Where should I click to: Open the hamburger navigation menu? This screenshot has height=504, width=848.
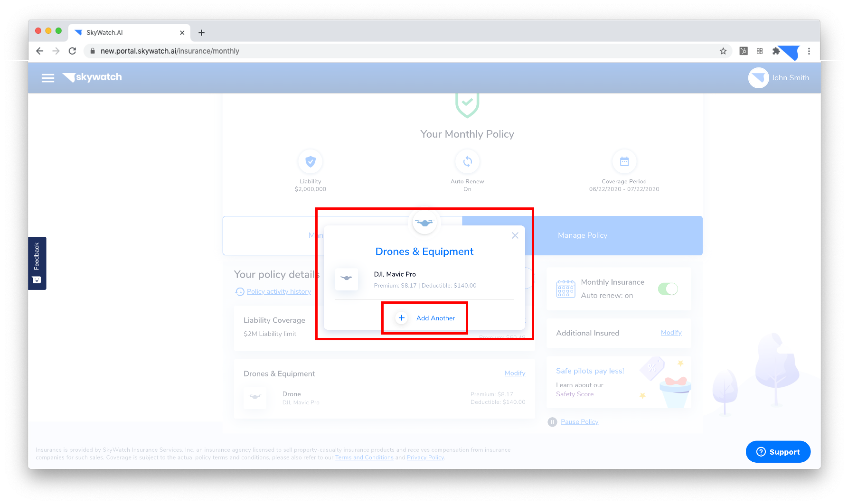tap(48, 78)
